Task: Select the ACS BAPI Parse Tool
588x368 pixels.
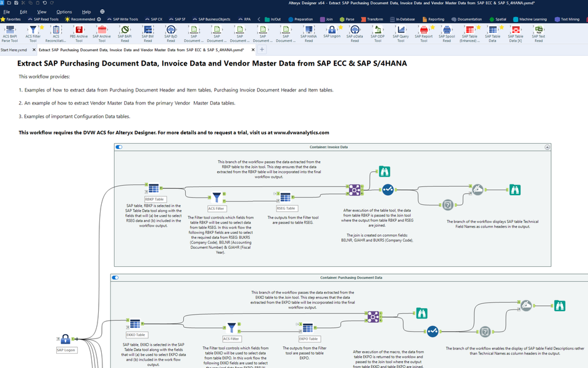Action: [x=10, y=34]
